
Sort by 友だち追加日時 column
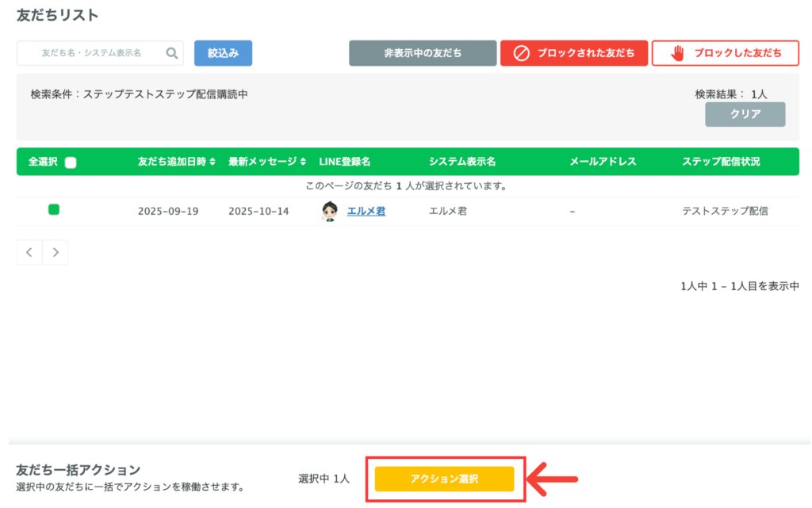point(176,162)
